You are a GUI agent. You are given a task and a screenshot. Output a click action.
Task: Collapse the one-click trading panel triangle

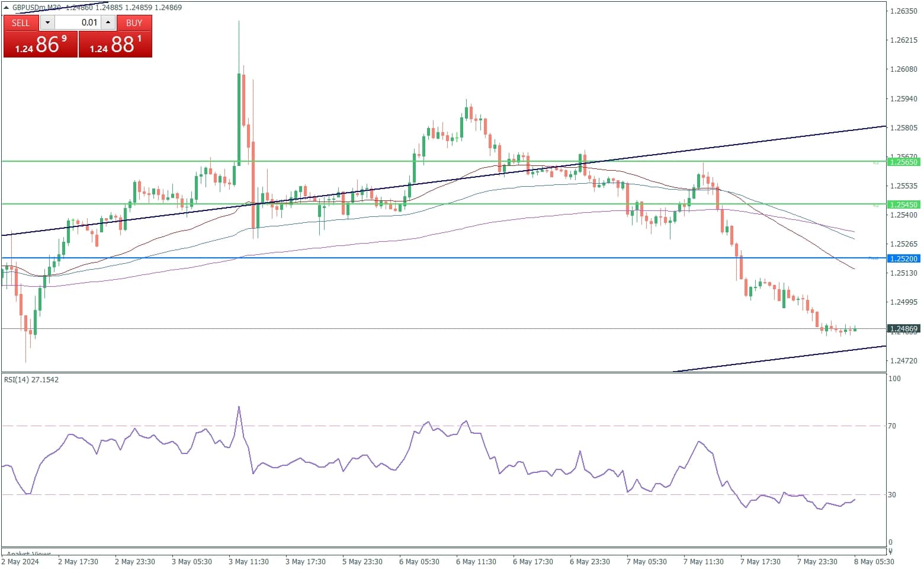coord(7,8)
